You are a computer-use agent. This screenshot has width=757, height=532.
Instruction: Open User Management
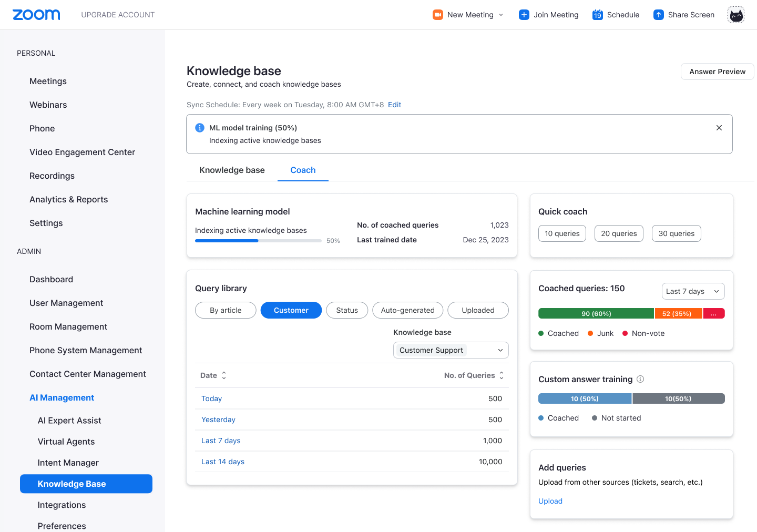[66, 303]
